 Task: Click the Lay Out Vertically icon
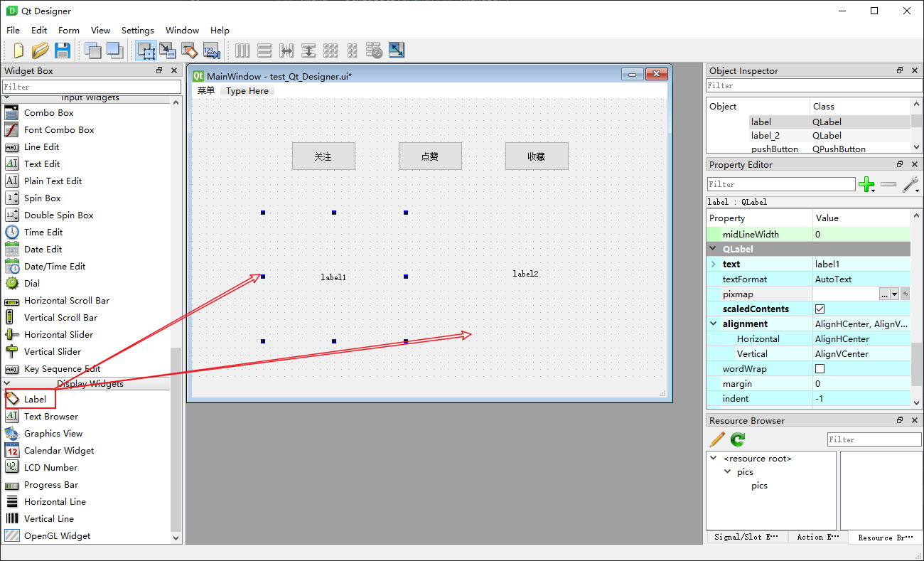coord(264,50)
